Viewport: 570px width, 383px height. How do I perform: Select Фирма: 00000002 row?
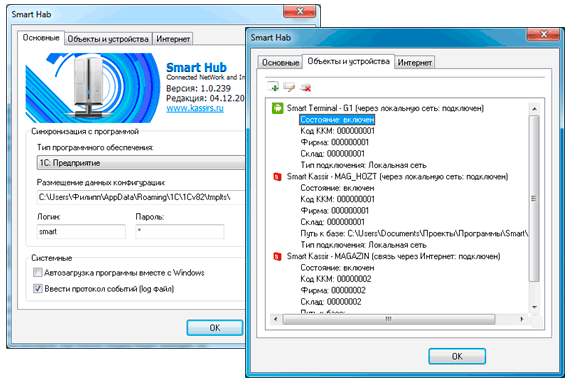(x=333, y=290)
